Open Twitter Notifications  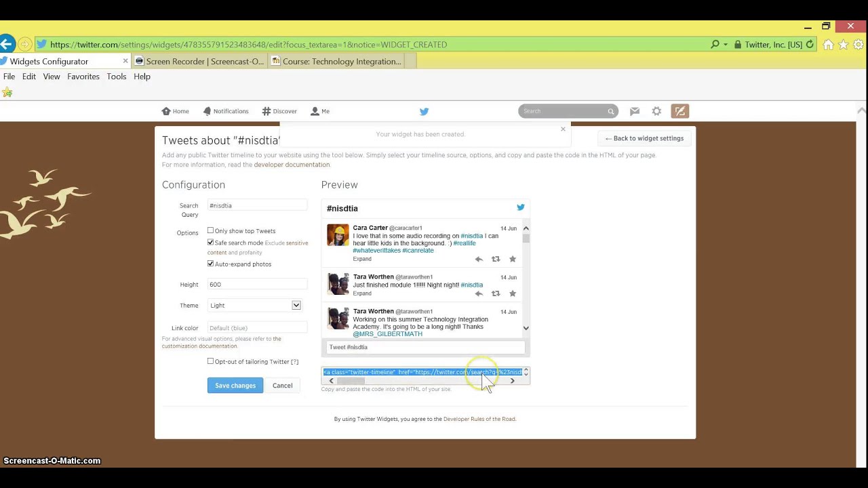click(x=226, y=111)
